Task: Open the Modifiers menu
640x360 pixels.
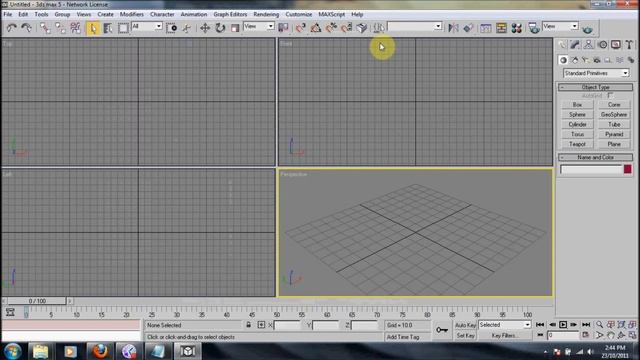Action: [x=131, y=14]
